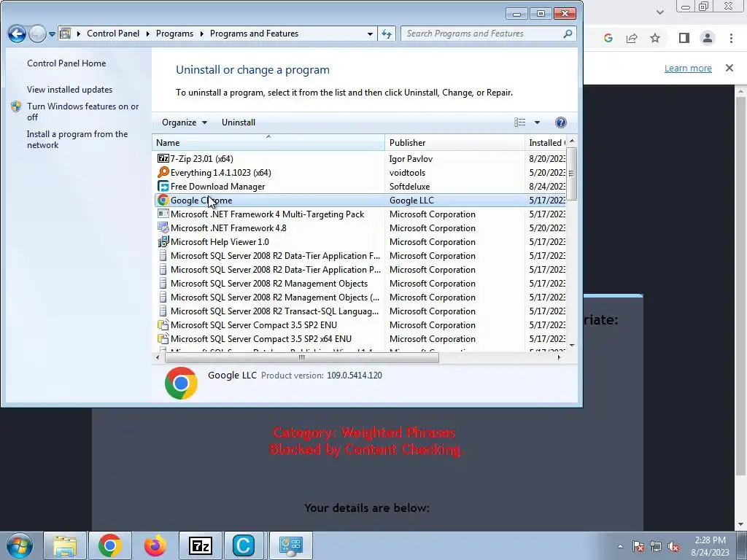
Task: Open the help question mark icon
Action: click(x=561, y=122)
